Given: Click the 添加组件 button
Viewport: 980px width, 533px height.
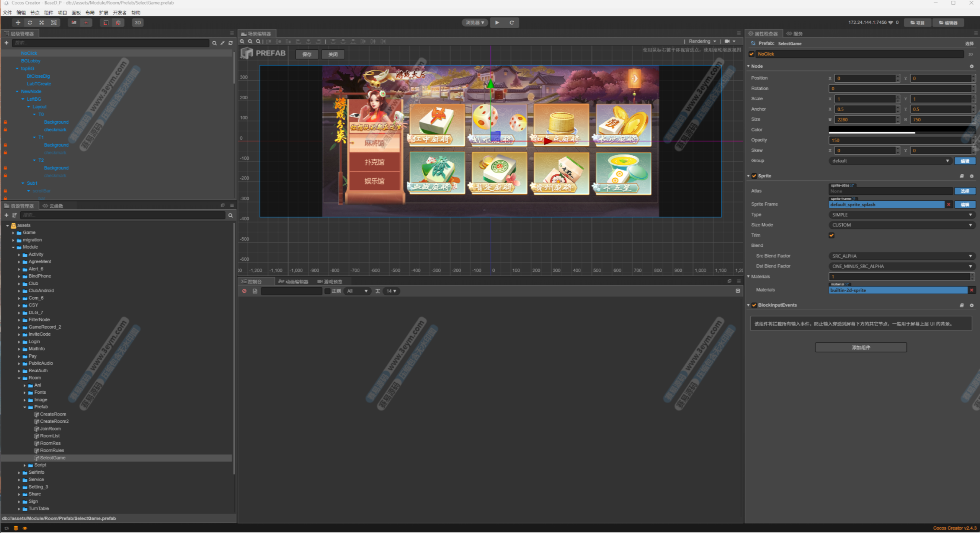Looking at the screenshot, I should [861, 347].
